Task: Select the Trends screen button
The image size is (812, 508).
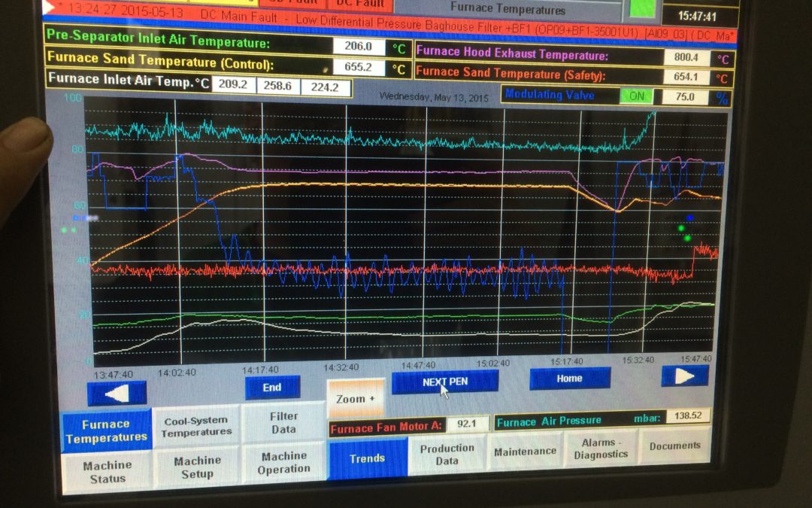Action: click(x=367, y=458)
